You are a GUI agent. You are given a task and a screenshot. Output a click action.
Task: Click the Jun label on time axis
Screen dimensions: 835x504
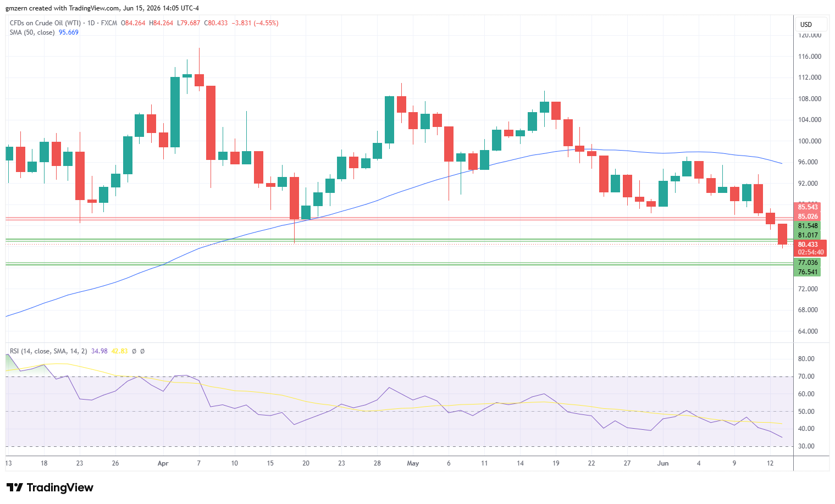pyautogui.click(x=663, y=463)
